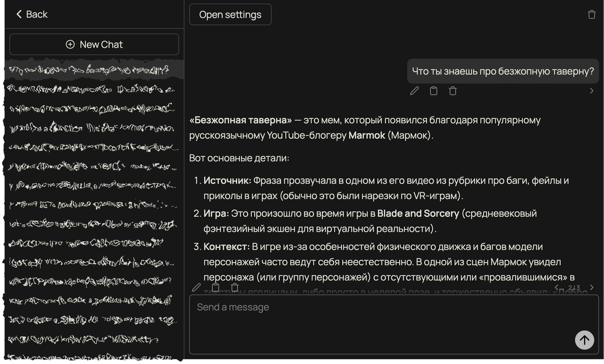Go to next response variant of 2/3
Viewport: 604px width, 364px height.
point(592,287)
